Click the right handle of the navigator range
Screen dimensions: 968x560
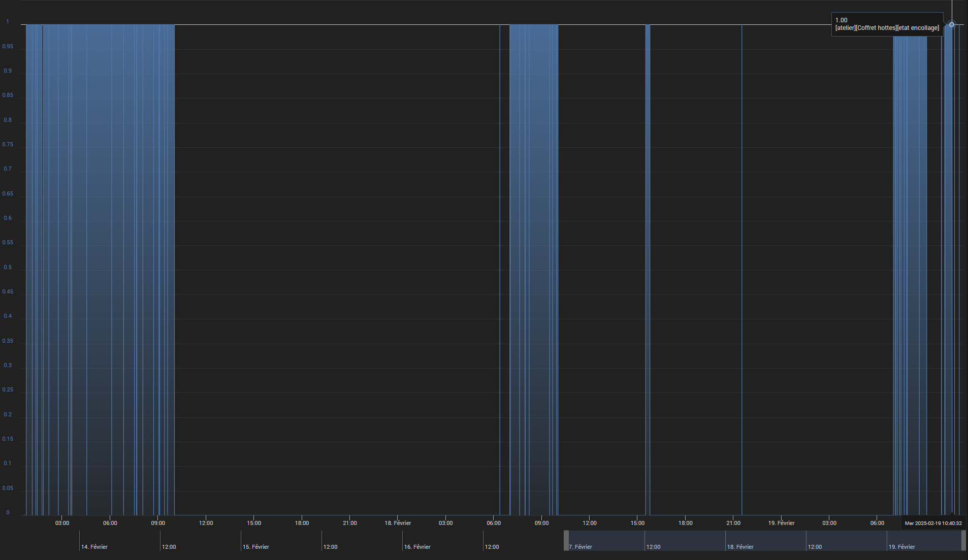click(963, 541)
